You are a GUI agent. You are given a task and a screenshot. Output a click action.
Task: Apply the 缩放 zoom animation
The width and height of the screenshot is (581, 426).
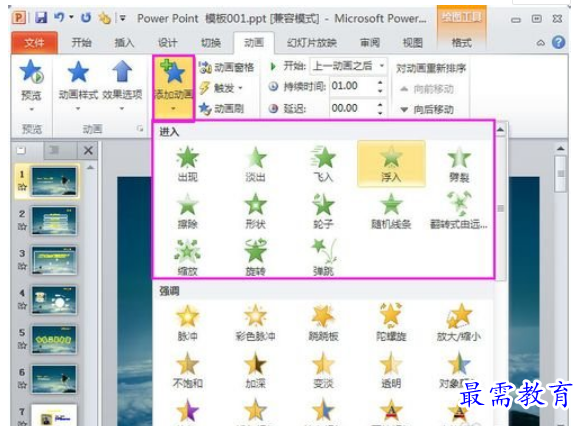click(187, 257)
